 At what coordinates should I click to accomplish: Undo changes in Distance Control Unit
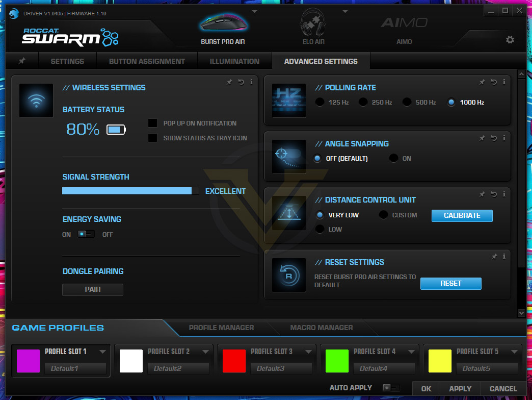click(494, 194)
